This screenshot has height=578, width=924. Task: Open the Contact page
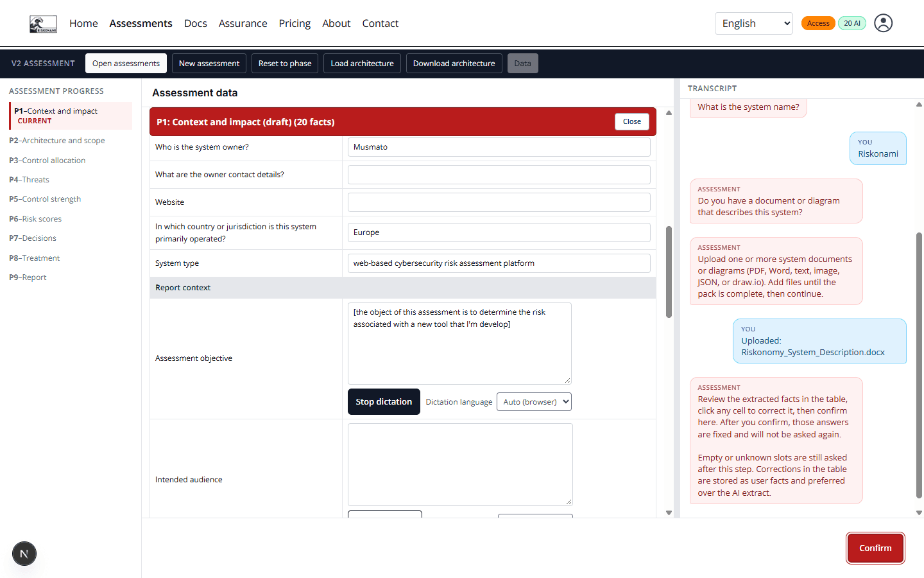pyautogui.click(x=381, y=24)
